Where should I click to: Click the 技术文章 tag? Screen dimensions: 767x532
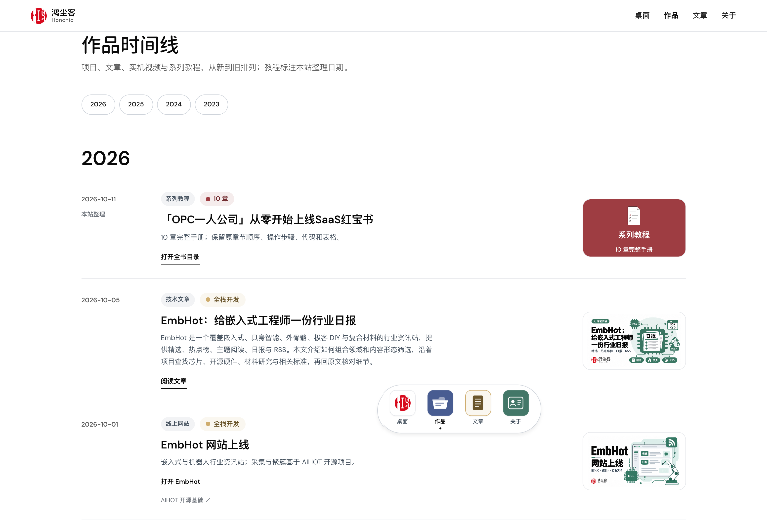pyautogui.click(x=178, y=300)
